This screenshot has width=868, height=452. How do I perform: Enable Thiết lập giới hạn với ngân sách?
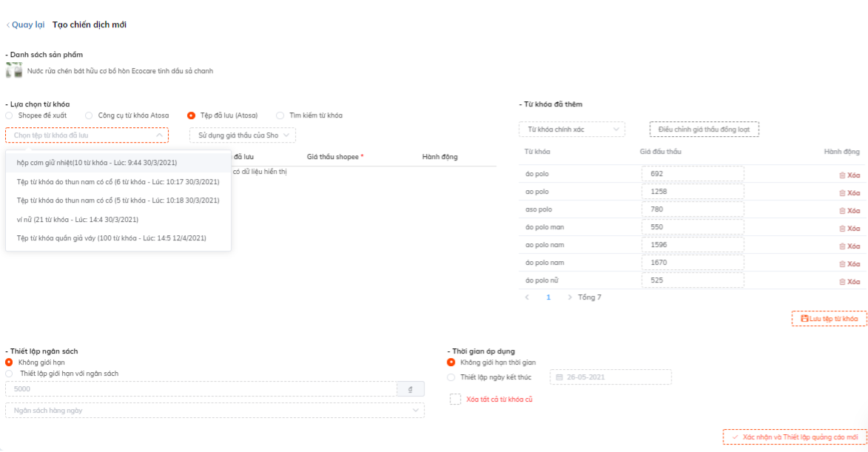tap(9, 374)
